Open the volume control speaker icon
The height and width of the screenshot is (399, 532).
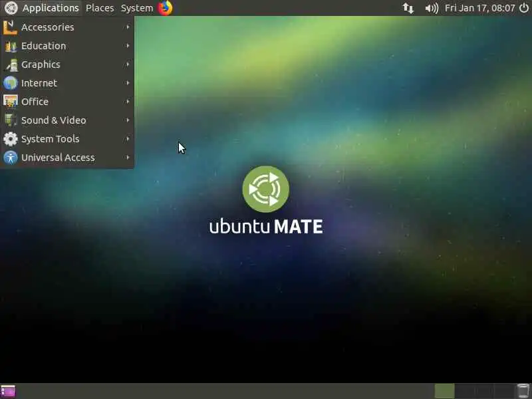[432, 8]
